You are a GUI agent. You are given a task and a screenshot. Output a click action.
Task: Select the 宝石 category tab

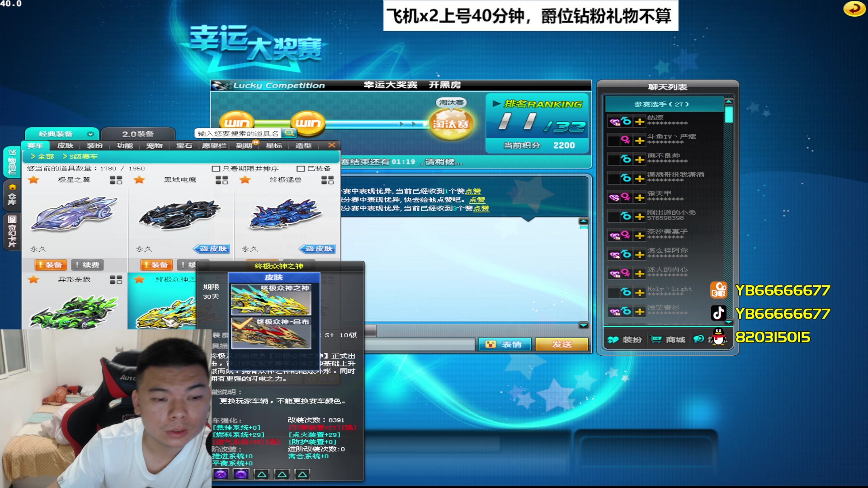click(184, 145)
